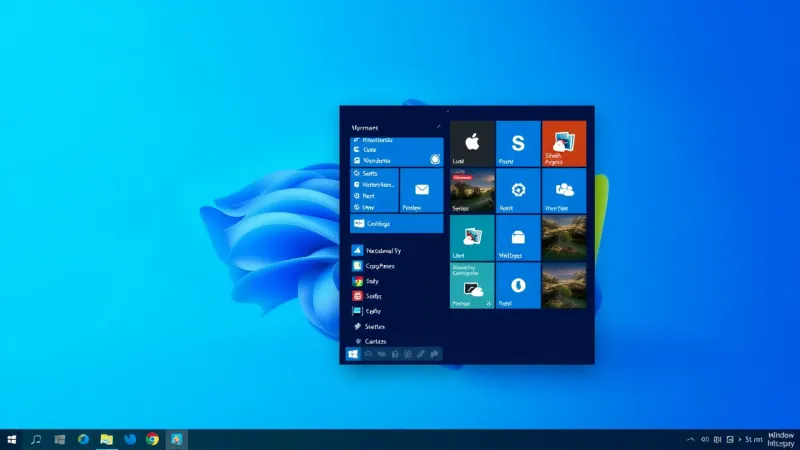Click the Mail envelope tile
The width and height of the screenshot is (800, 450).
click(421, 189)
